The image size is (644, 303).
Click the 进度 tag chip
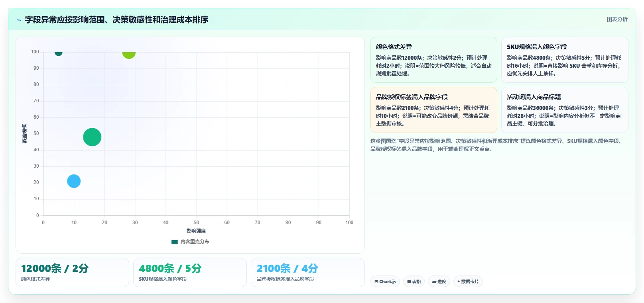pyautogui.click(x=439, y=281)
